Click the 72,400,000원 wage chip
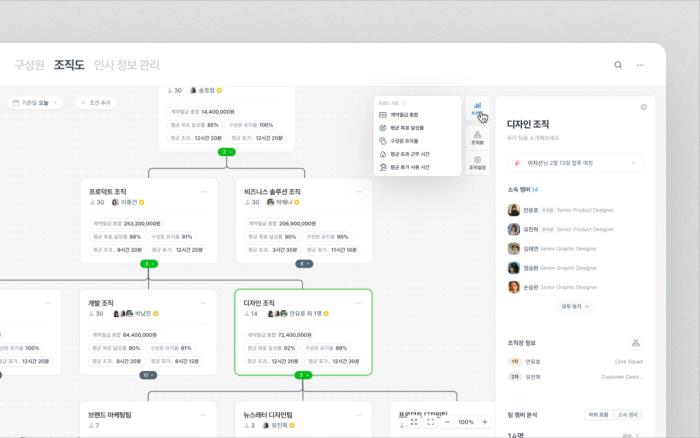 pyautogui.click(x=279, y=335)
